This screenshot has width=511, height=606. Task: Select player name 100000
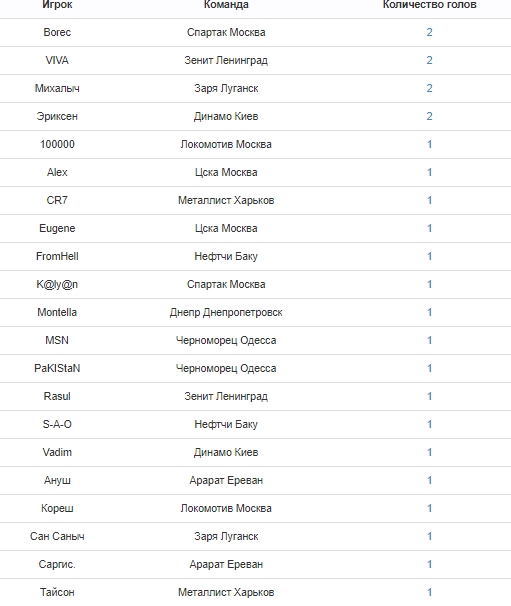coord(57,145)
